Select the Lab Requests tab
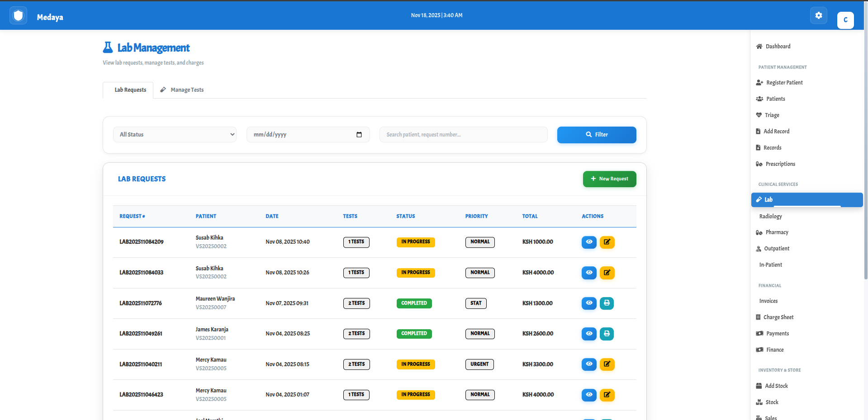 coord(130,90)
